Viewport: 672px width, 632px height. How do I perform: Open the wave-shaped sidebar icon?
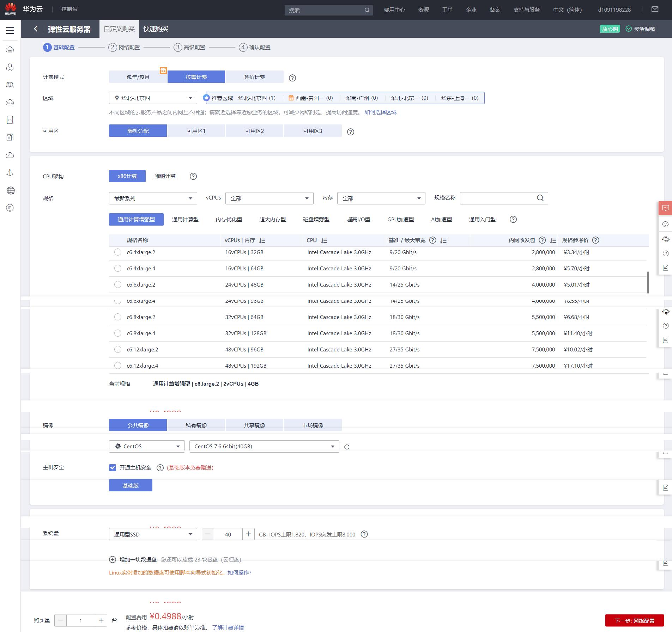(10, 85)
